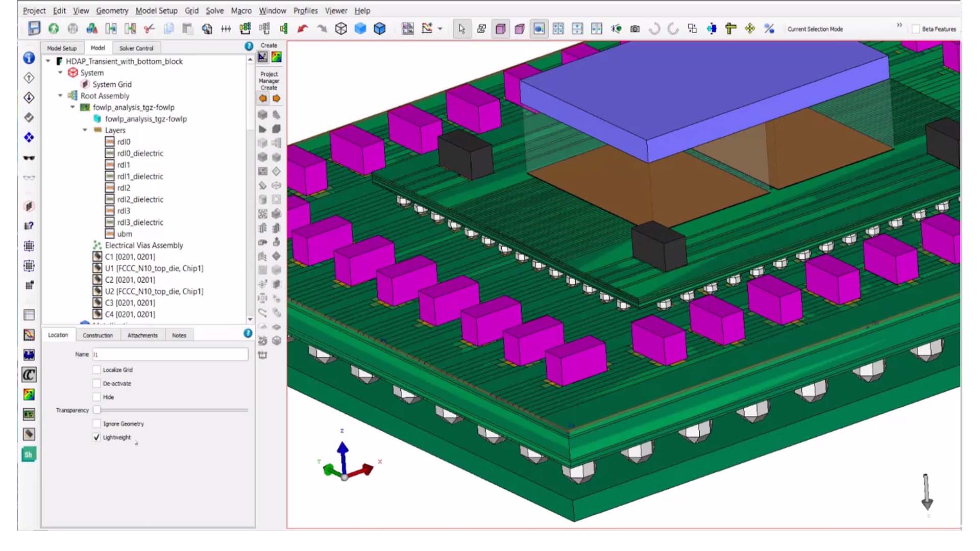Enable the Localize Grid checkbox
This screenshot has height=551, width=980.
pos(96,370)
